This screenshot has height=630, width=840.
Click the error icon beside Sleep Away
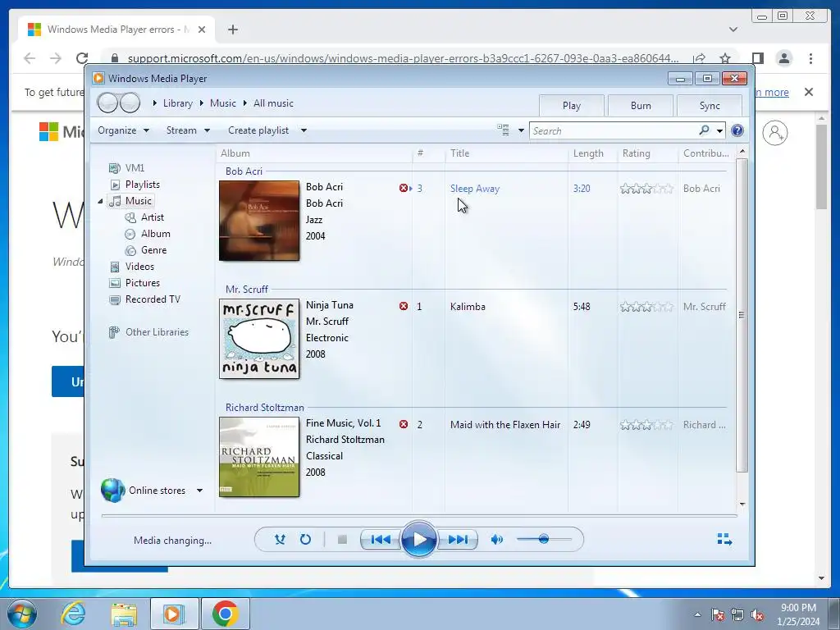tap(404, 188)
